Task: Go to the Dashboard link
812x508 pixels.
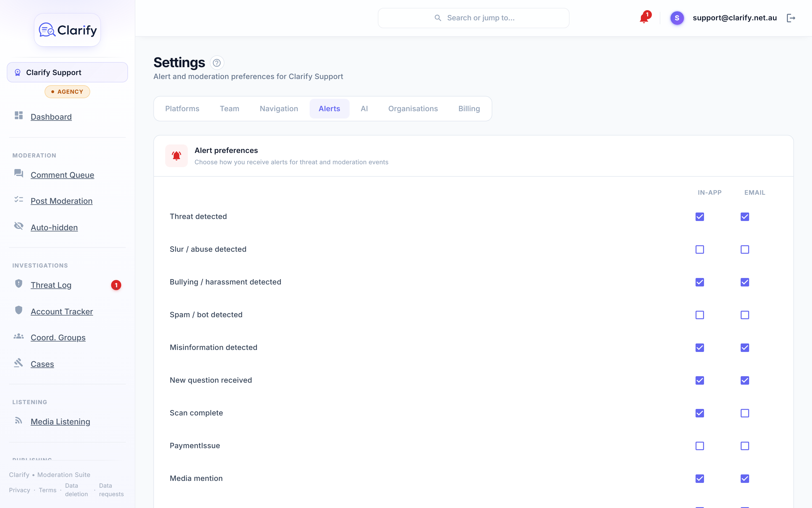Action: pos(51,117)
